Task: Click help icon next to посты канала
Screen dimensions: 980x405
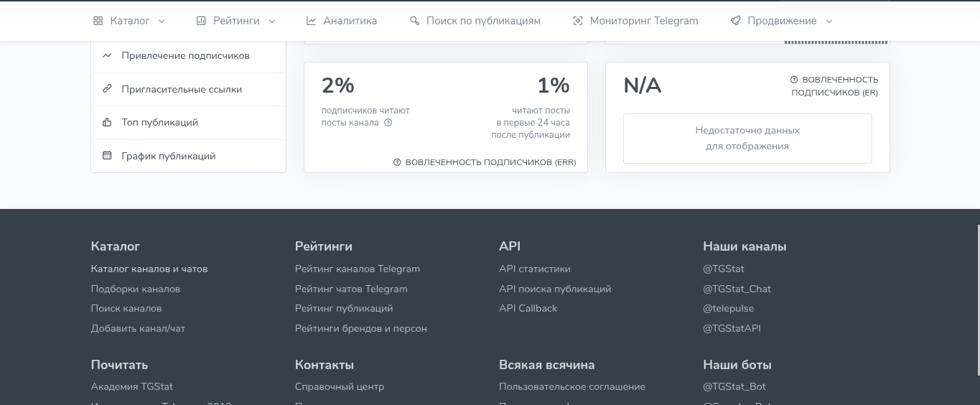Action: 388,123
